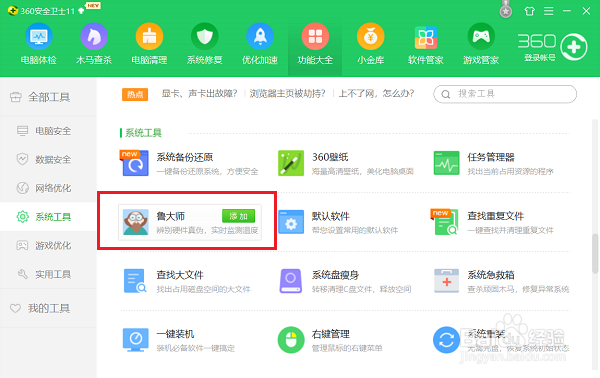Open 我的工具 in sidebar

[x=48, y=308]
